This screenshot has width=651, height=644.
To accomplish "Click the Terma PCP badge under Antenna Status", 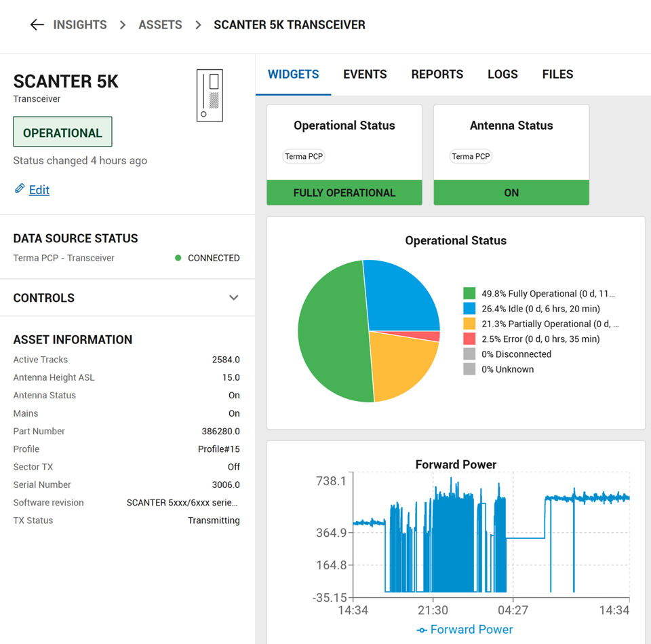I will (x=471, y=156).
